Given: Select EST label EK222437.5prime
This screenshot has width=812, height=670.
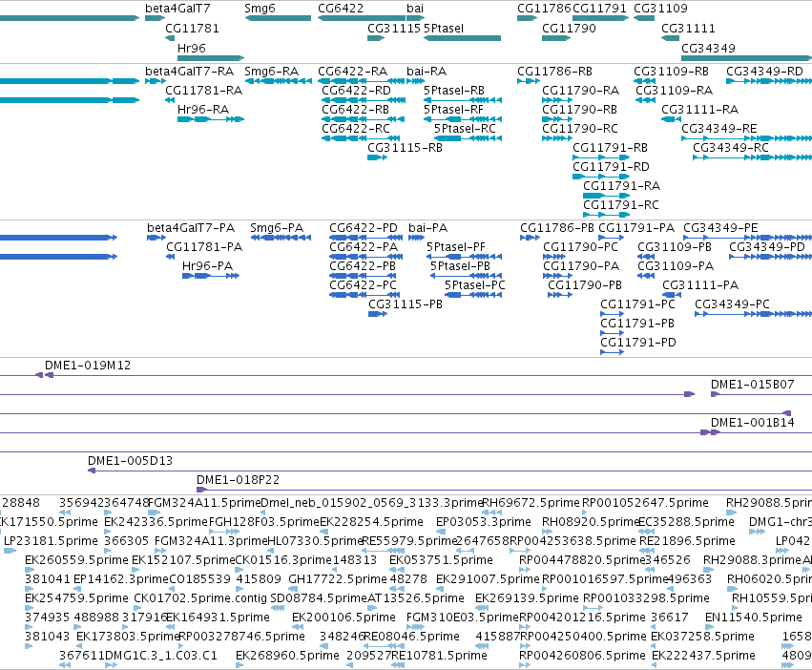Looking at the screenshot, I should pos(703,656).
